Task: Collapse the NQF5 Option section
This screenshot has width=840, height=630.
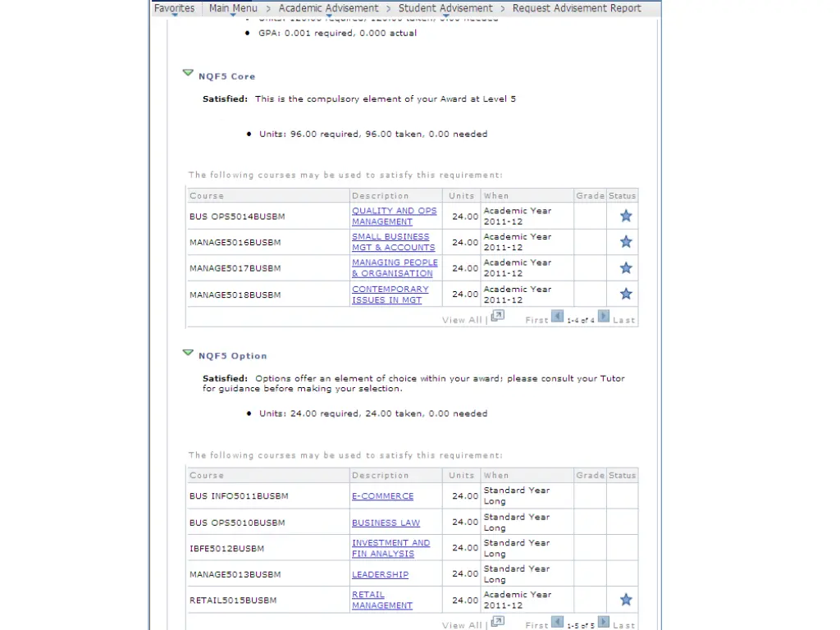Action: 188,353
